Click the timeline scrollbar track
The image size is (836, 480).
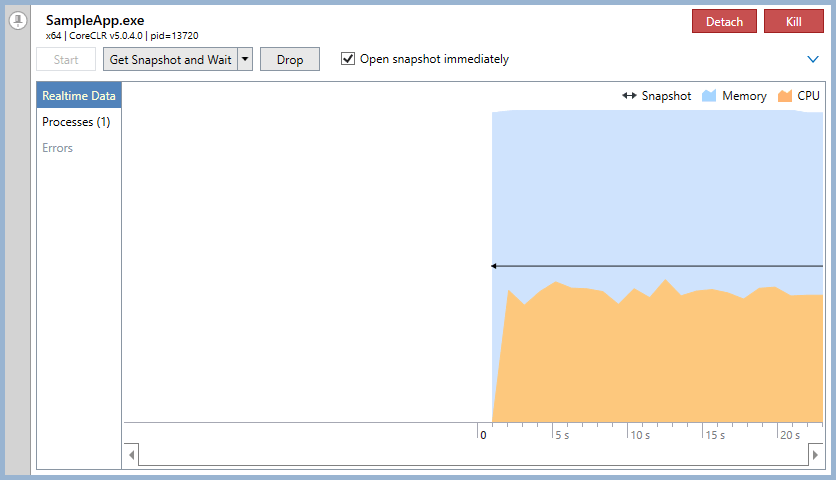(x=473, y=455)
